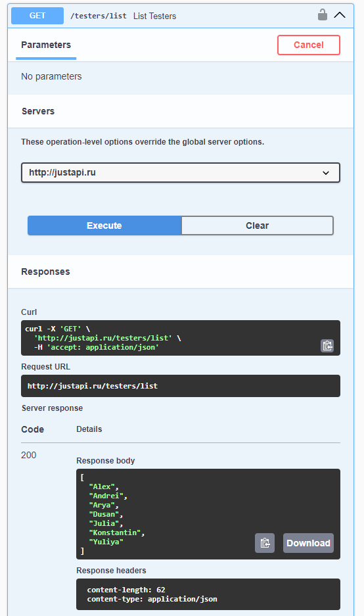Click the Responses section heading
The image size is (364, 616).
45,272
